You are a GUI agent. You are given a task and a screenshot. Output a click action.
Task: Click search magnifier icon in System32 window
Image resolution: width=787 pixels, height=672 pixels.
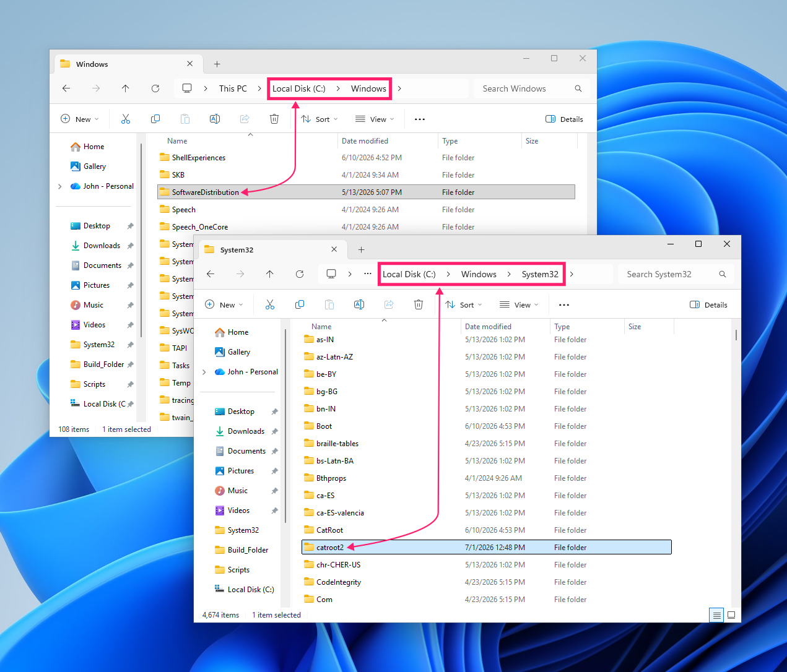tap(722, 274)
